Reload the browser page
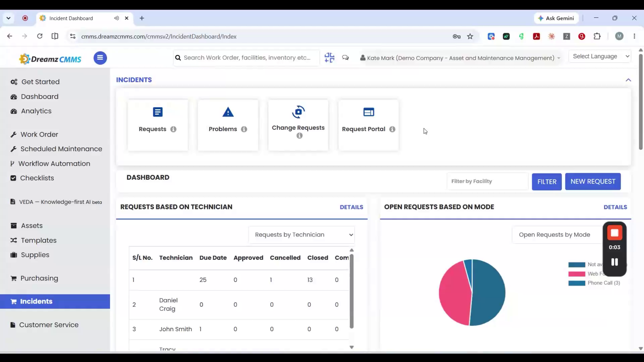The height and width of the screenshot is (362, 644). point(40,36)
